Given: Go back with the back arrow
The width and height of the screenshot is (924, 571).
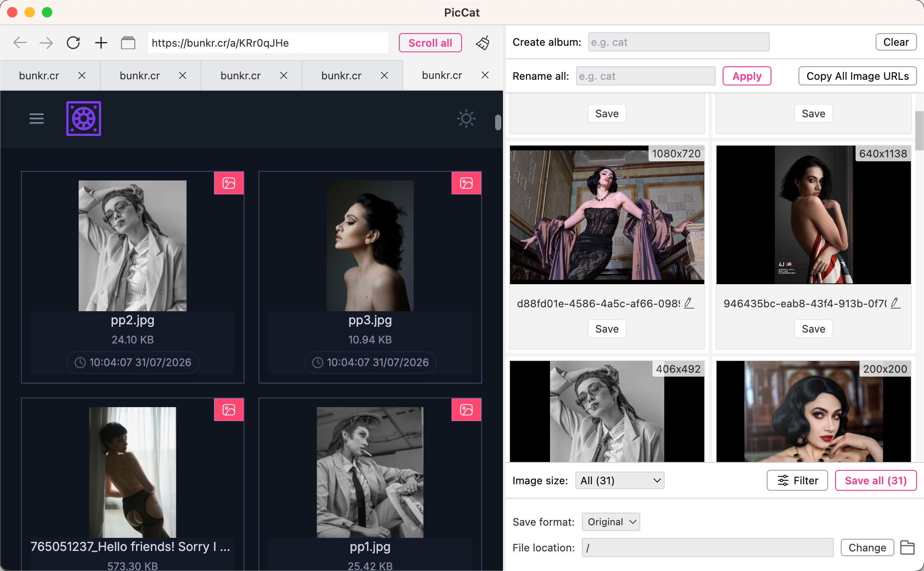Looking at the screenshot, I should (20, 43).
